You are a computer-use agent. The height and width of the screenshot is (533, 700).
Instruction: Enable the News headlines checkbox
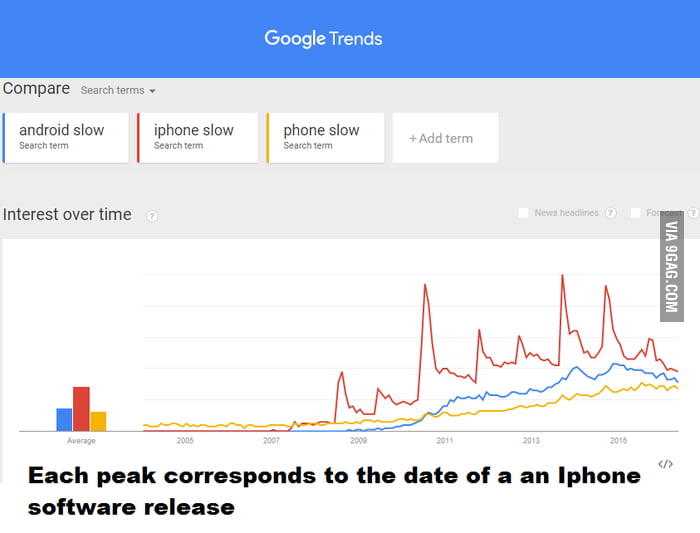click(x=523, y=213)
